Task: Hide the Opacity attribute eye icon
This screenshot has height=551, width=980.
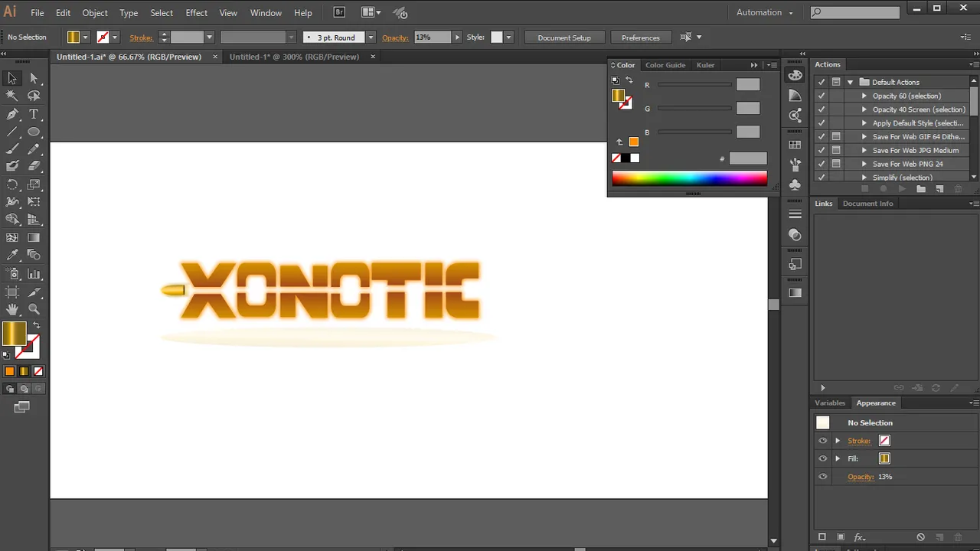Action: click(x=823, y=477)
